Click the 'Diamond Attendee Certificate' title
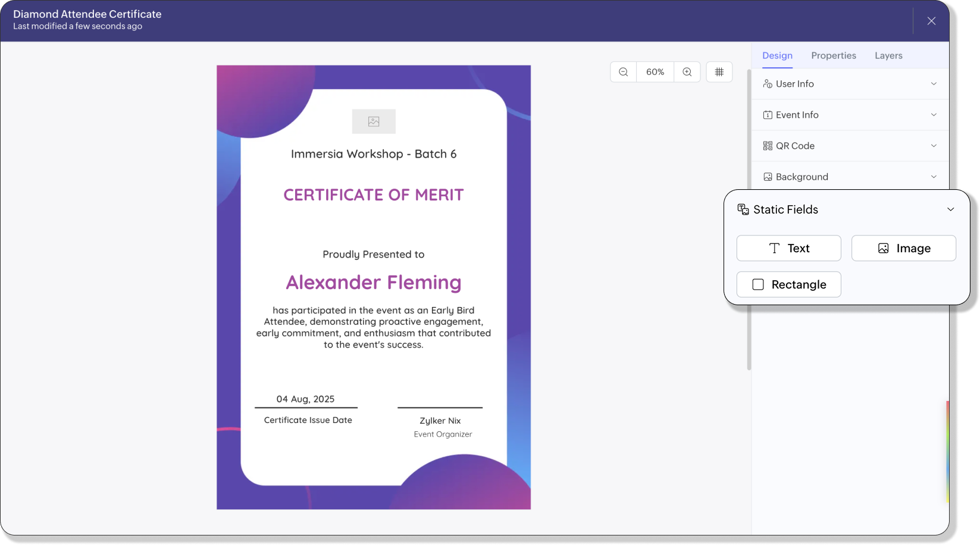This screenshot has width=980, height=545. tap(87, 14)
